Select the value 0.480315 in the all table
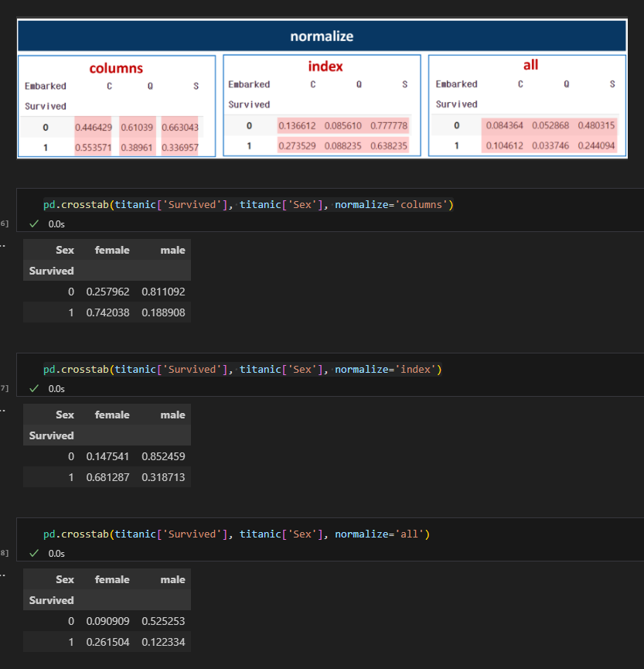 pos(596,125)
